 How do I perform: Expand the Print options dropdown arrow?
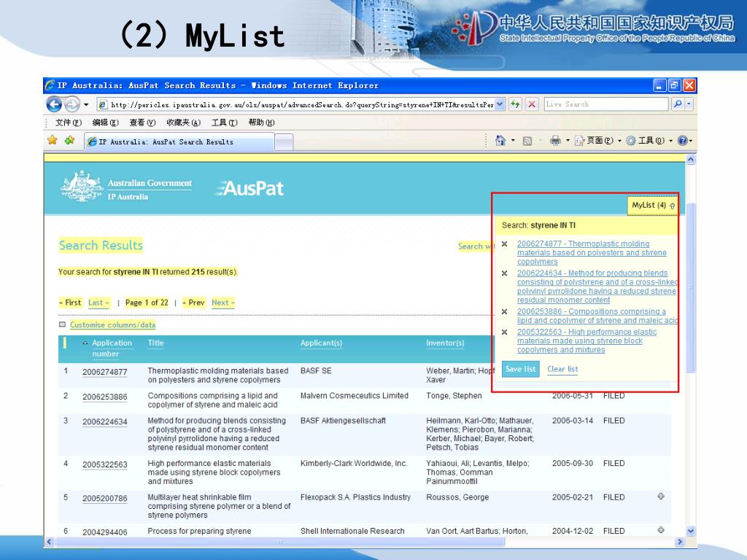[x=568, y=141]
